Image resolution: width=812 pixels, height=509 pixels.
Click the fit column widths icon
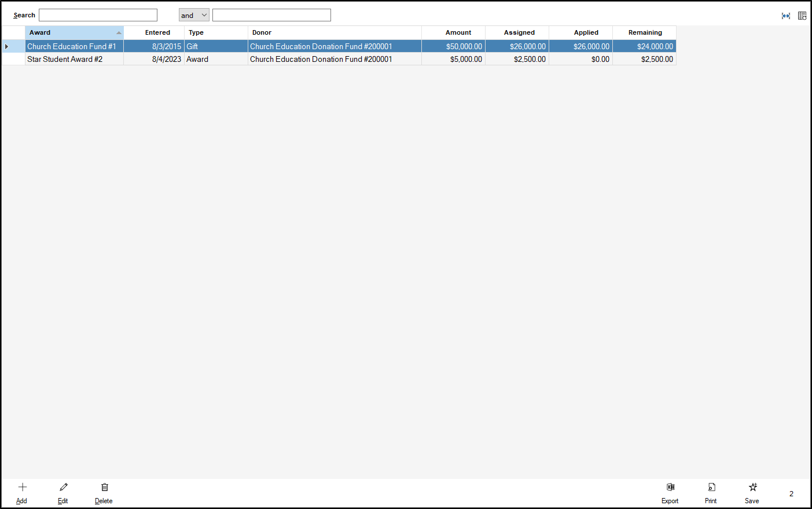click(786, 16)
